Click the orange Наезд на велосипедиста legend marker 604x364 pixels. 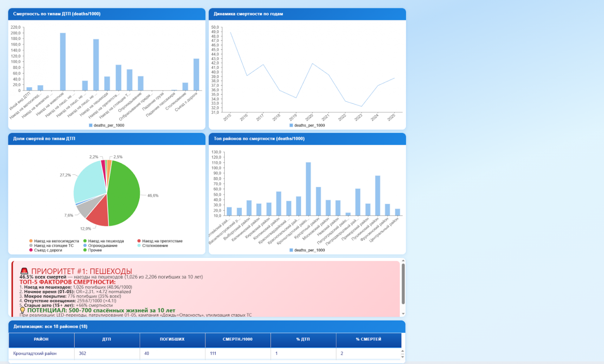point(31,241)
